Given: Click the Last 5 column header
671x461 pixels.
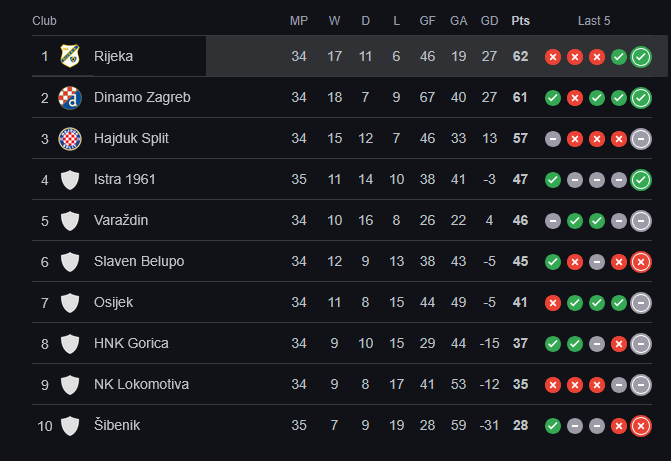Looking at the screenshot, I should click(x=594, y=21).
